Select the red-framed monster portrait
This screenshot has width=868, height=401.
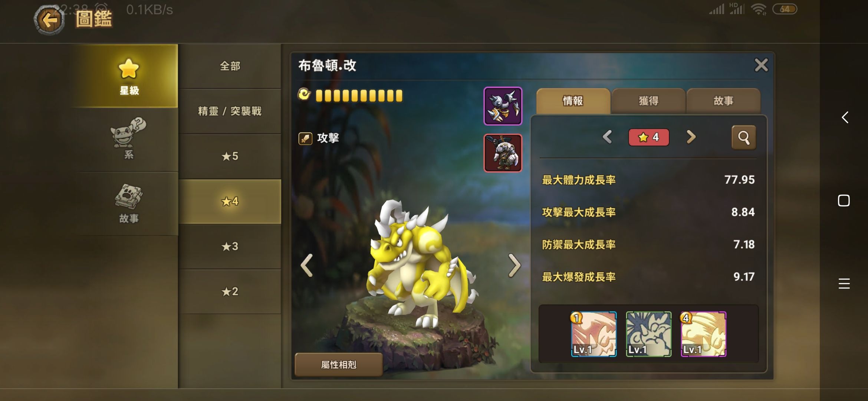pyautogui.click(x=503, y=153)
